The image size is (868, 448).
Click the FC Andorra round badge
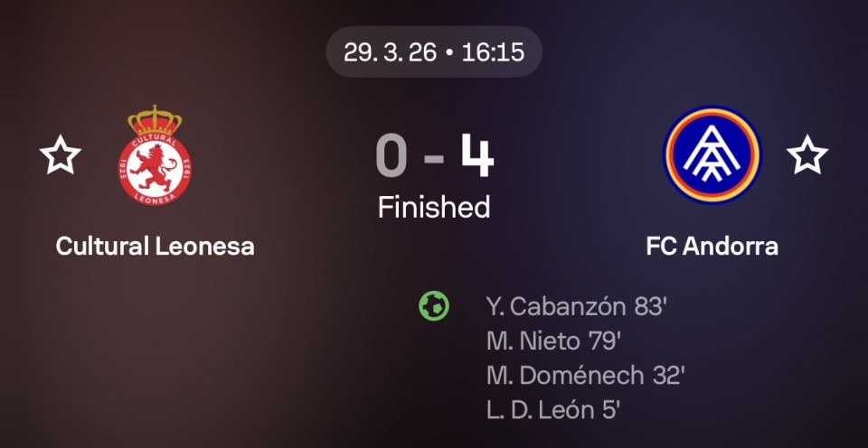(712, 155)
